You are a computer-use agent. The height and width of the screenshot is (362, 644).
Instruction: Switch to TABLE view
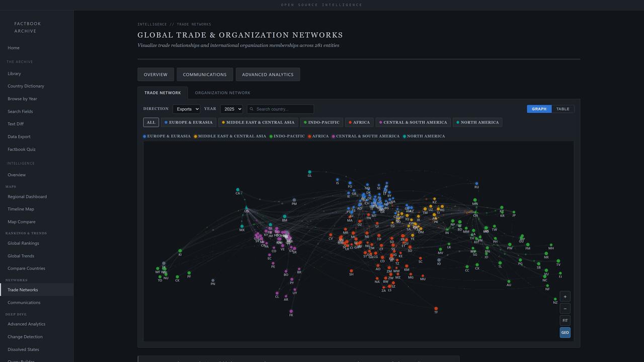562,109
